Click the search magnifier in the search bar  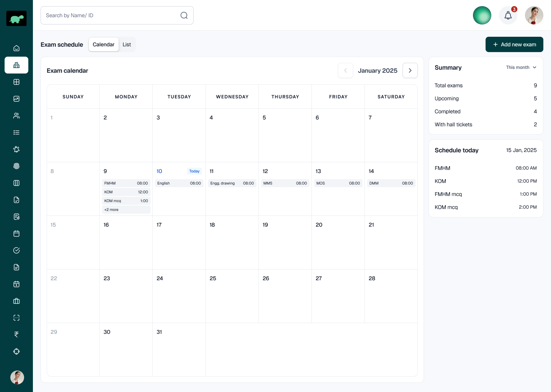[184, 15]
